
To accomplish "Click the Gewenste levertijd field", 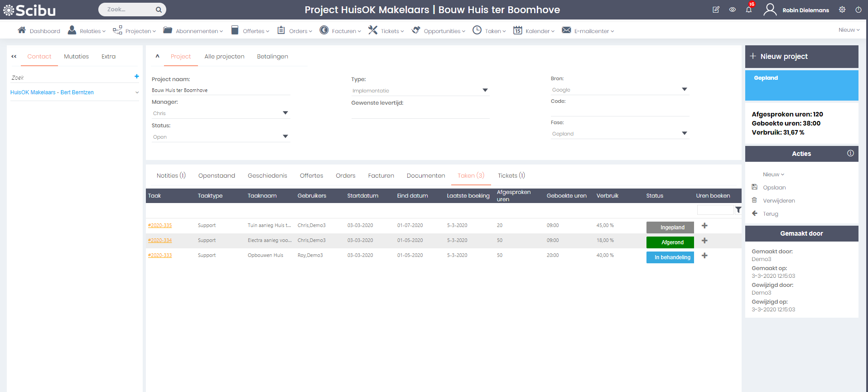I will point(420,113).
